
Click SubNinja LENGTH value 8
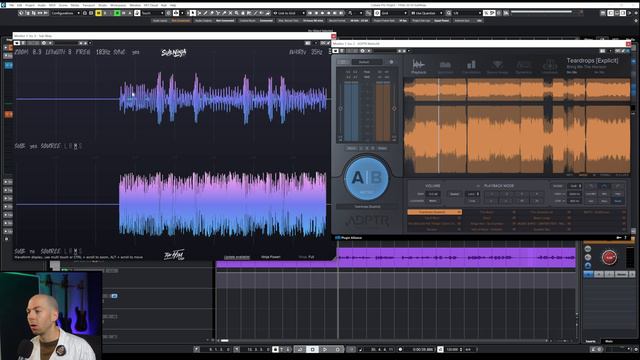tap(70, 52)
